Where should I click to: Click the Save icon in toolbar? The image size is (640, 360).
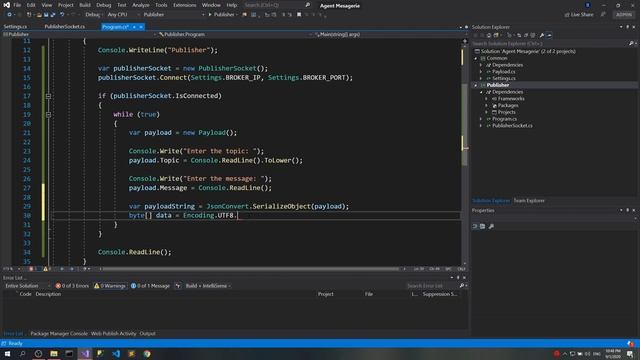point(46,15)
